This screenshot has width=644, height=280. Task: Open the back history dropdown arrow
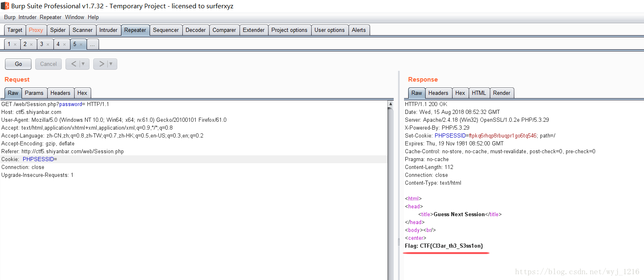click(x=84, y=64)
